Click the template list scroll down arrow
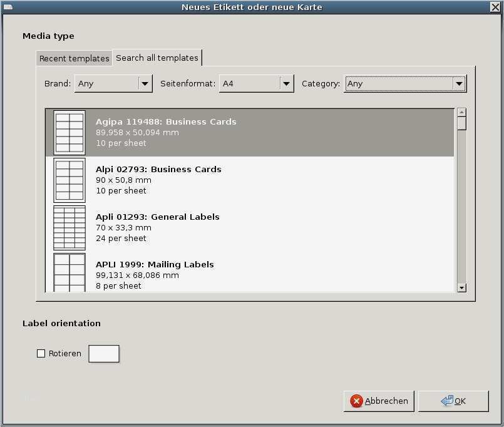 (x=461, y=288)
